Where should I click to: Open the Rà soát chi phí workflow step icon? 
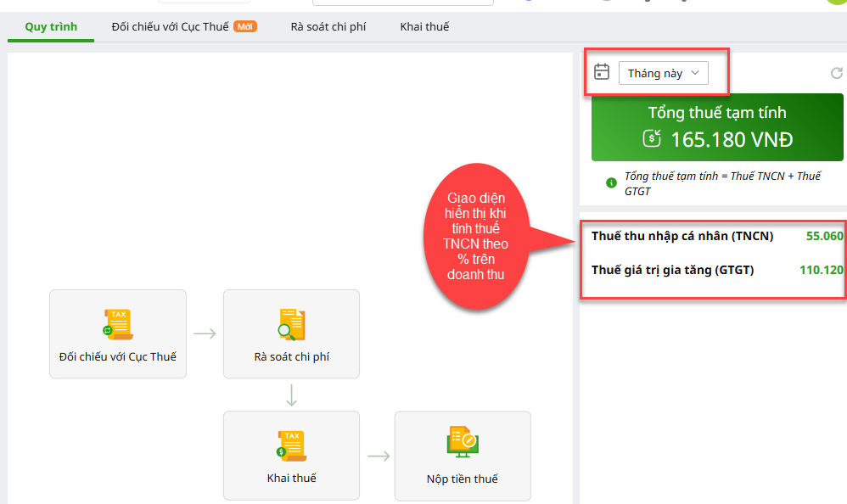coord(291,324)
